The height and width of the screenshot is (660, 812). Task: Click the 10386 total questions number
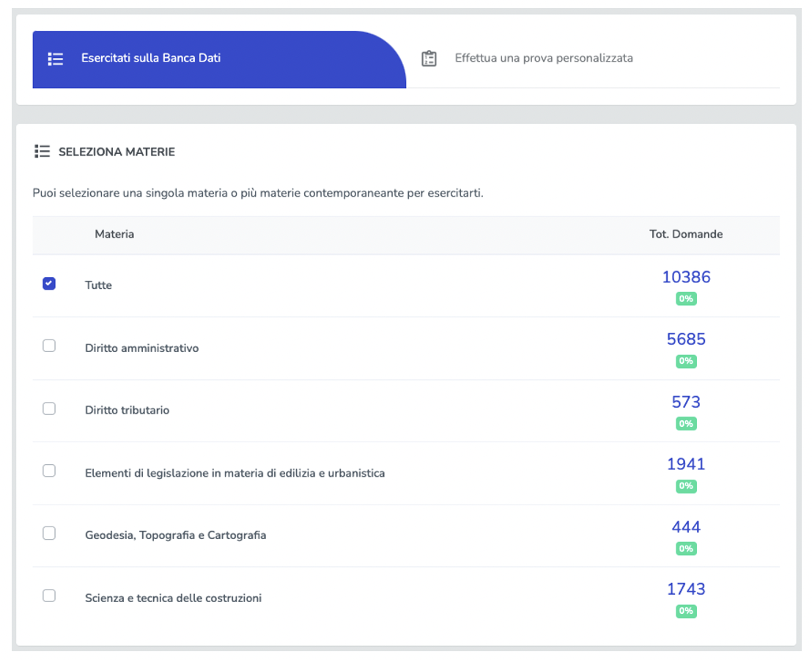(x=686, y=277)
